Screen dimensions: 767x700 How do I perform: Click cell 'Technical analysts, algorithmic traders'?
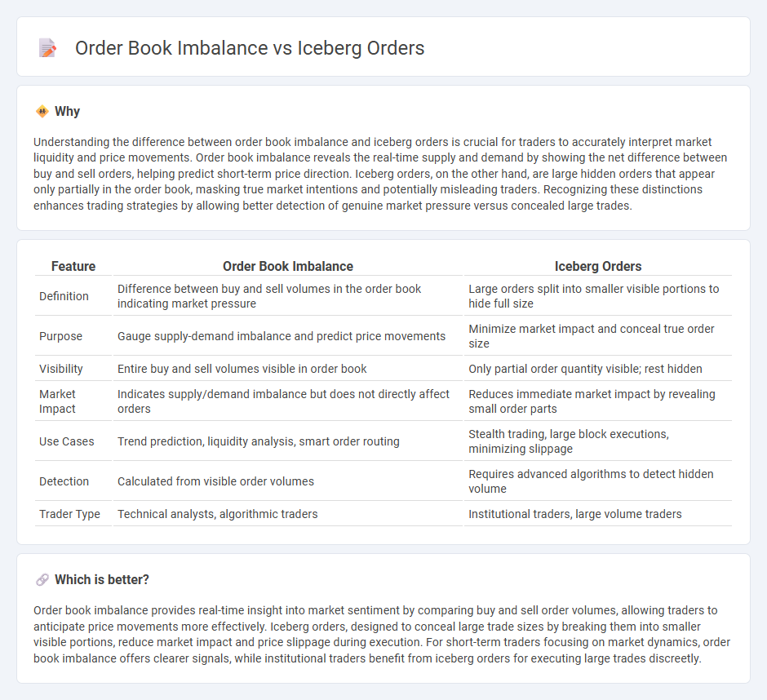(287, 514)
